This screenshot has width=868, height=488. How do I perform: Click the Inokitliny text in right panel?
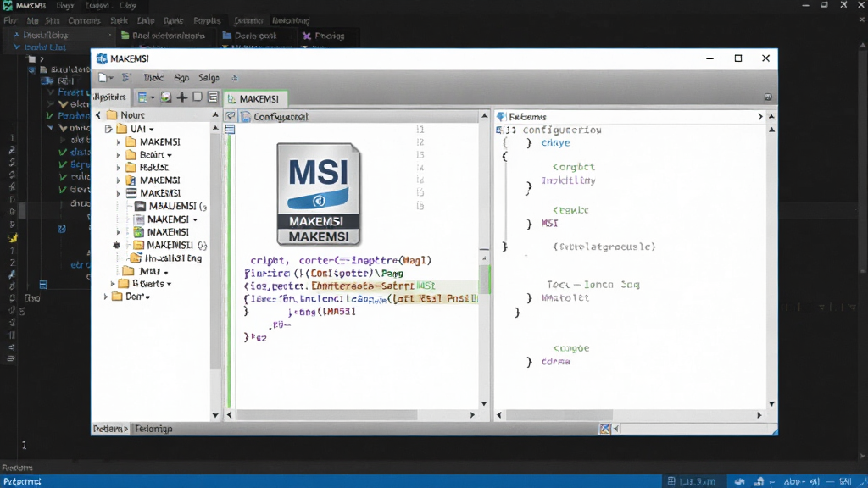pos(568,180)
